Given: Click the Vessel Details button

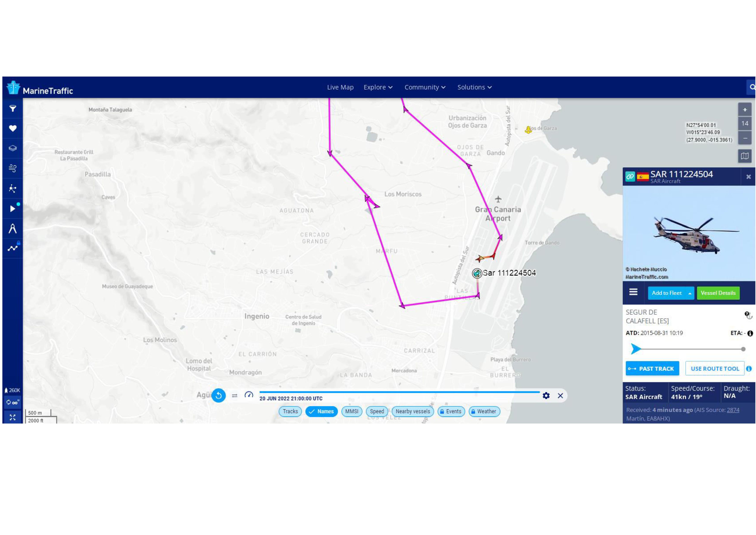Looking at the screenshot, I should tap(718, 293).
